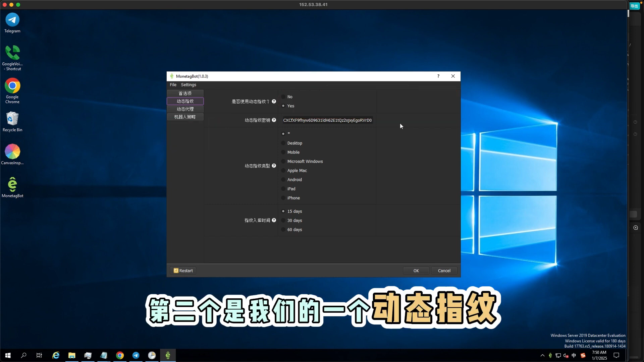Open taskbar search magnifier
Screen dimensions: 644x362
(23, 355)
